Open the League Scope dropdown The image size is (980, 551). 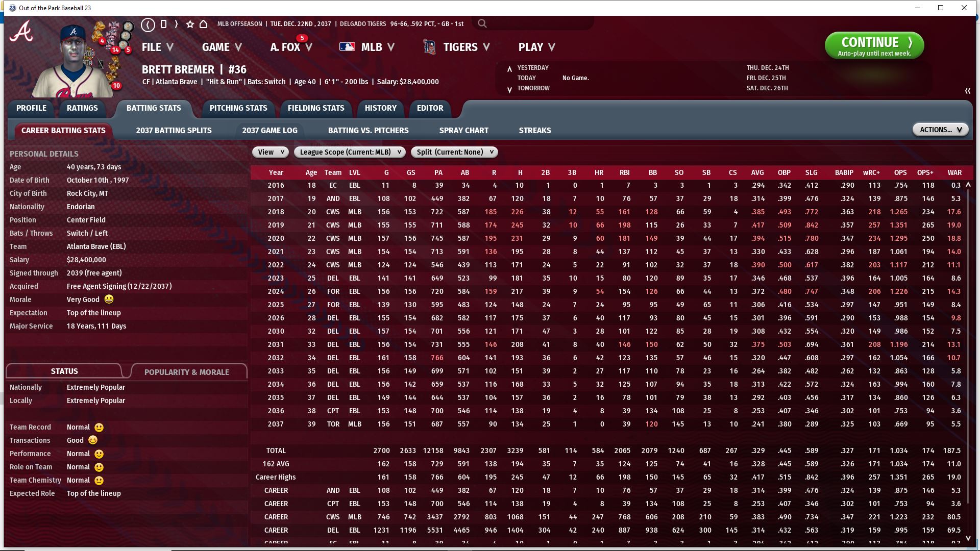[350, 152]
